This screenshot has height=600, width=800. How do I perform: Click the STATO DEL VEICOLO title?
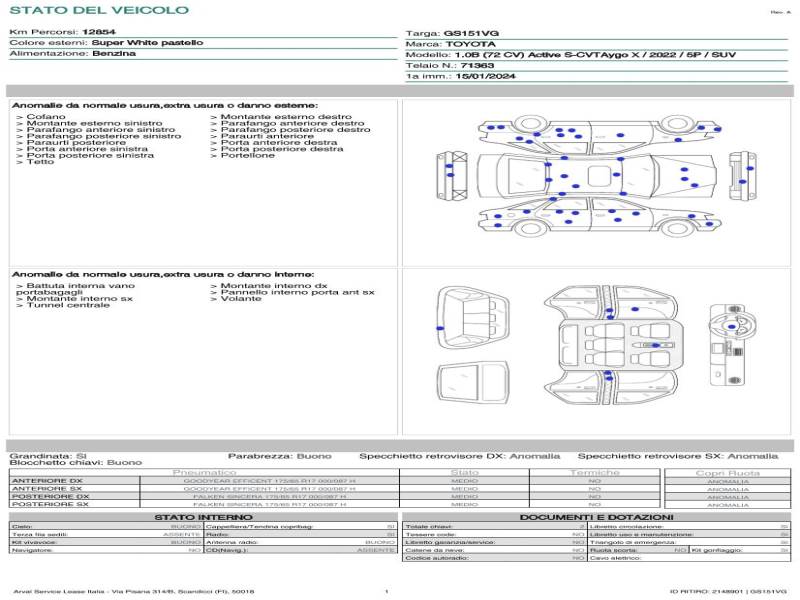98,11
